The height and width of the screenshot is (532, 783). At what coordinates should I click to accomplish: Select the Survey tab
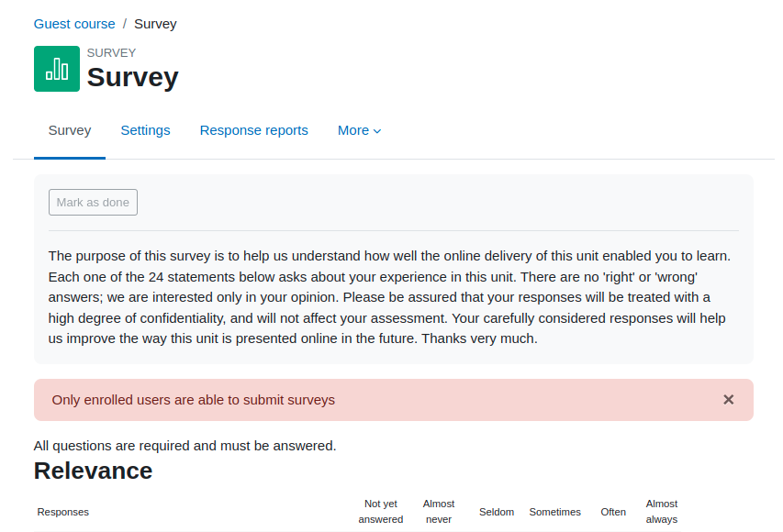pyautogui.click(x=70, y=130)
